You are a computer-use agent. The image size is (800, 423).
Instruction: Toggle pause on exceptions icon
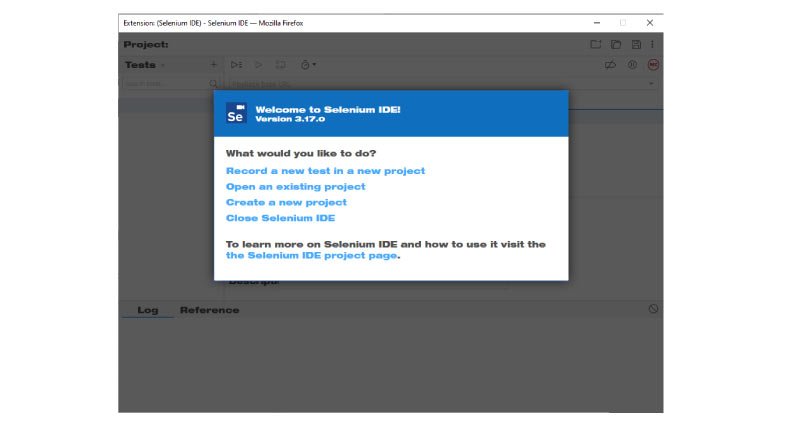[632, 65]
